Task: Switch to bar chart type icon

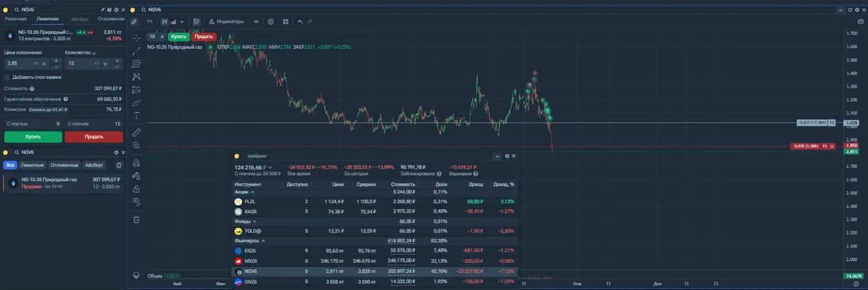Action: [173, 22]
